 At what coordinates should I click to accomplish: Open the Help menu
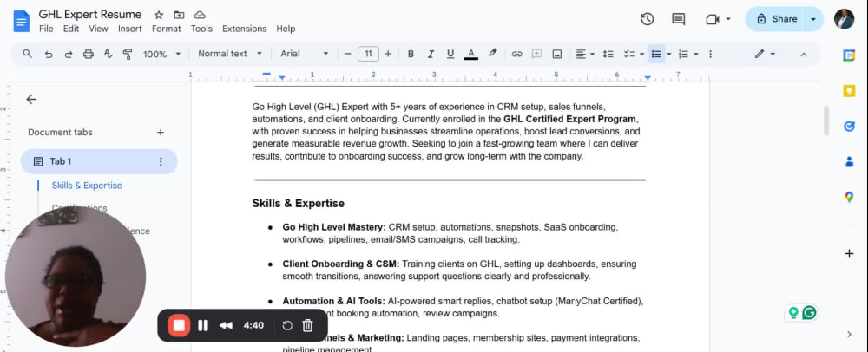pyautogui.click(x=286, y=29)
